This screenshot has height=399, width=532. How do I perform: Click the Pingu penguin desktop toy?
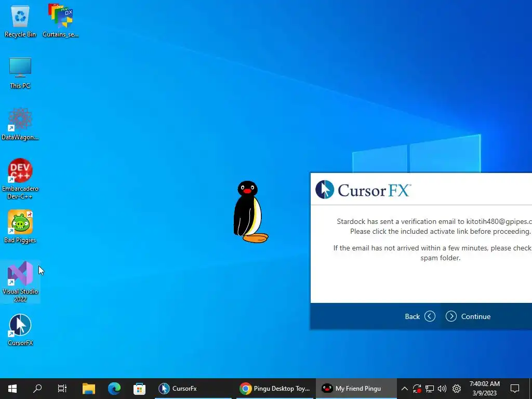pyautogui.click(x=250, y=212)
